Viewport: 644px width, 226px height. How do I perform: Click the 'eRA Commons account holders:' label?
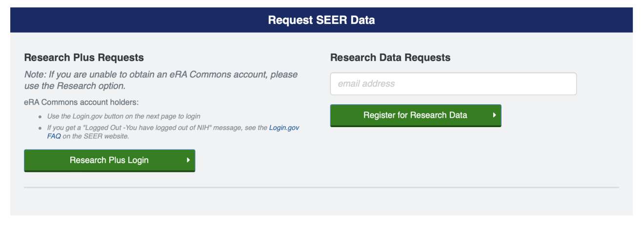point(81,102)
